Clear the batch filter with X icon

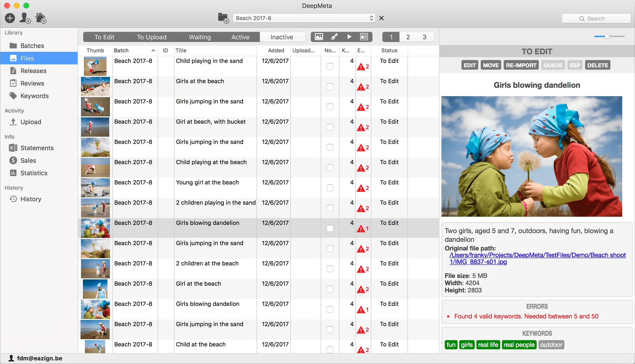(381, 18)
